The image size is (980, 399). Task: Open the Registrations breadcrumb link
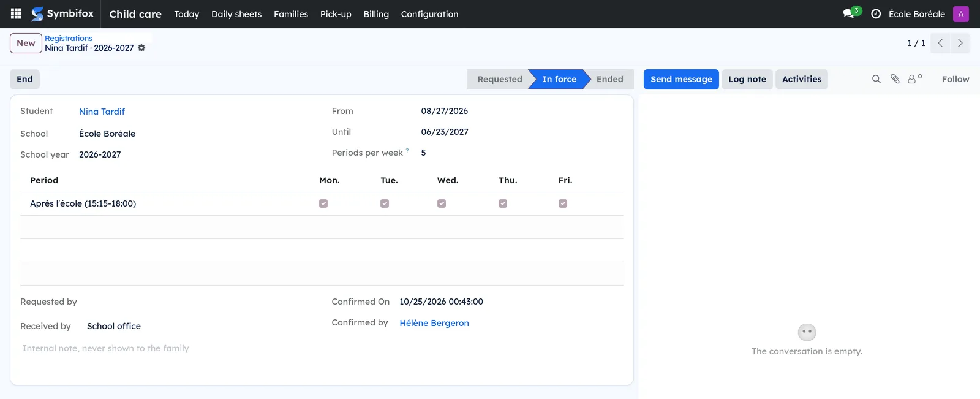click(x=69, y=38)
